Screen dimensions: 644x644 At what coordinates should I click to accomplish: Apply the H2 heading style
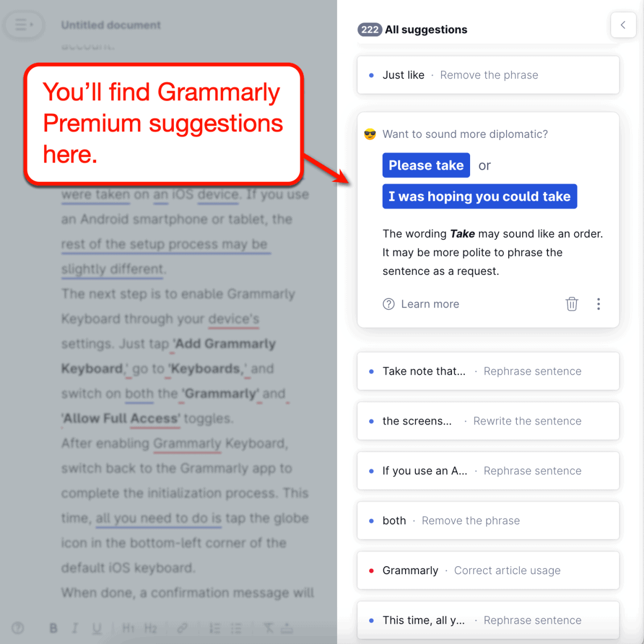(152, 628)
